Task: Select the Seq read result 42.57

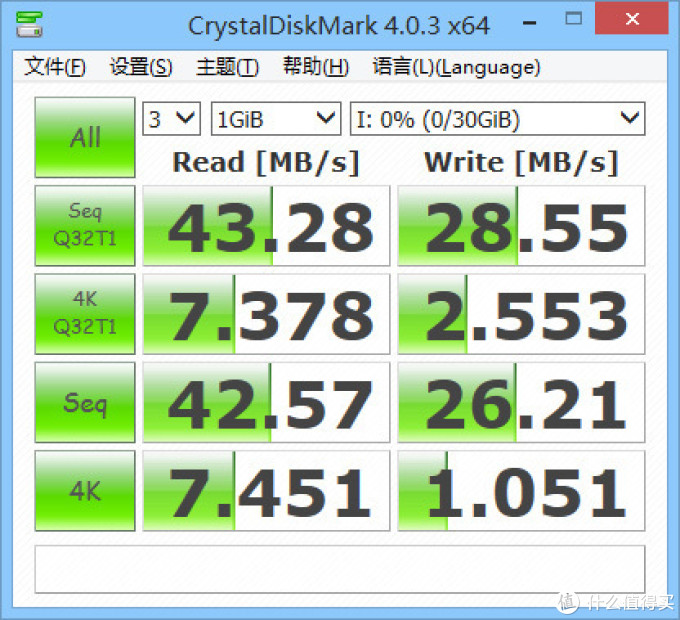Action: 266,402
